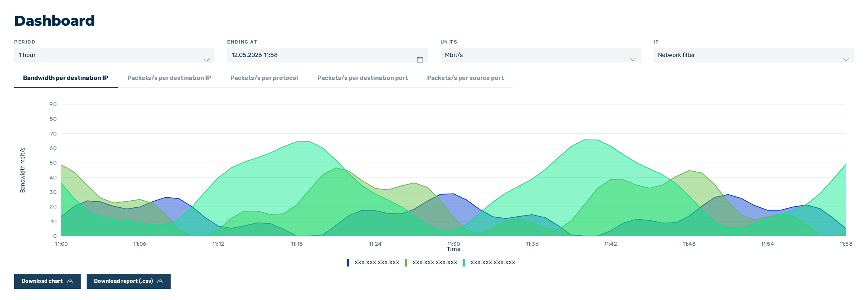This screenshot has width=868, height=300.
Task: Click the mint green legend color marker
Action: pyautogui.click(x=464, y=263)
